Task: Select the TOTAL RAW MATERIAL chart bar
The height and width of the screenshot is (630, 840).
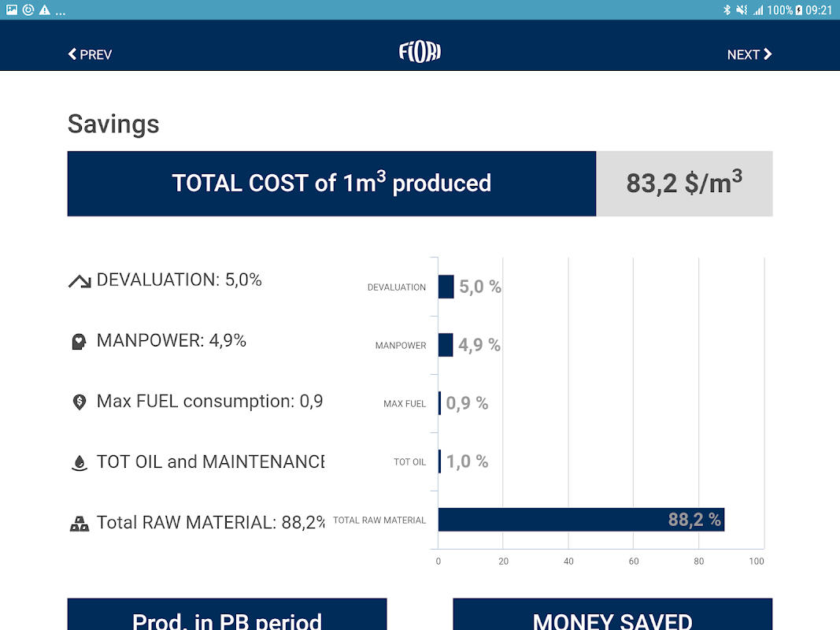Action: point(580,520)
